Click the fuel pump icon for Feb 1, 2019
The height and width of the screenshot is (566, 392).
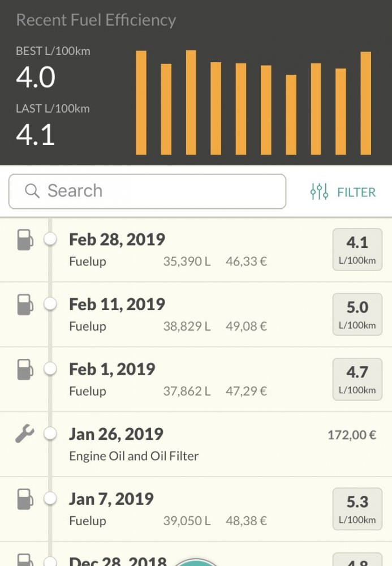click(25, 370)
